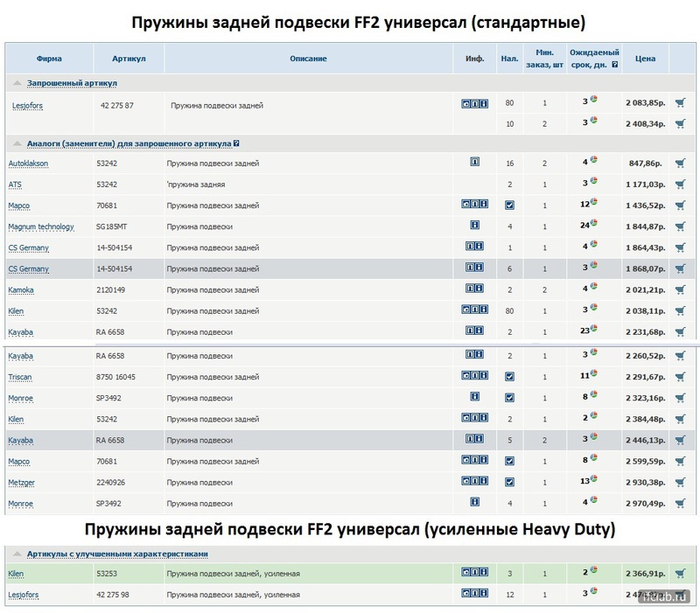Image resolution: width=700 pixels, height=613 pixels.
Task: Add Metzger 2240926 to cart
Action: pyautogui.click(x=681, y=483)
